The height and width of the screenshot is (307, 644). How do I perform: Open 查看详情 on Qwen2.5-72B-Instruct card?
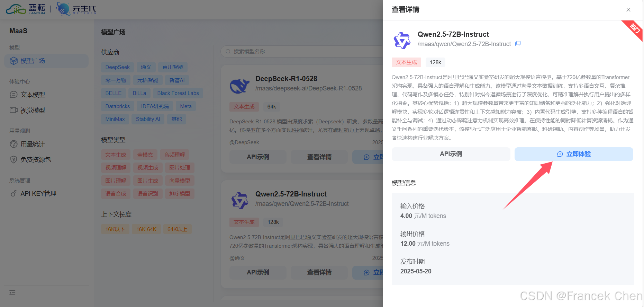pyautogui.click(x=319, y=272)
